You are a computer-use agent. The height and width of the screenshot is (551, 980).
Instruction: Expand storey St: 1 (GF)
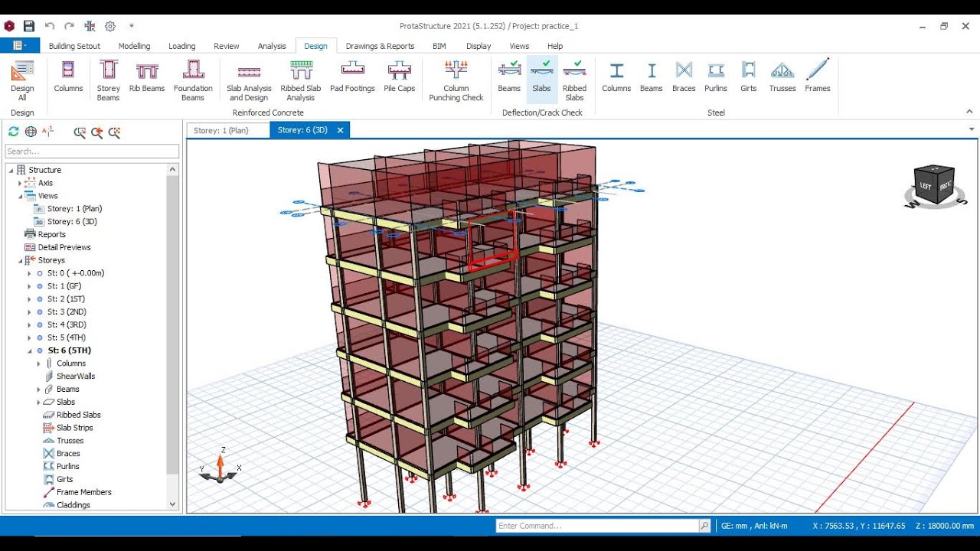point(30,286)
